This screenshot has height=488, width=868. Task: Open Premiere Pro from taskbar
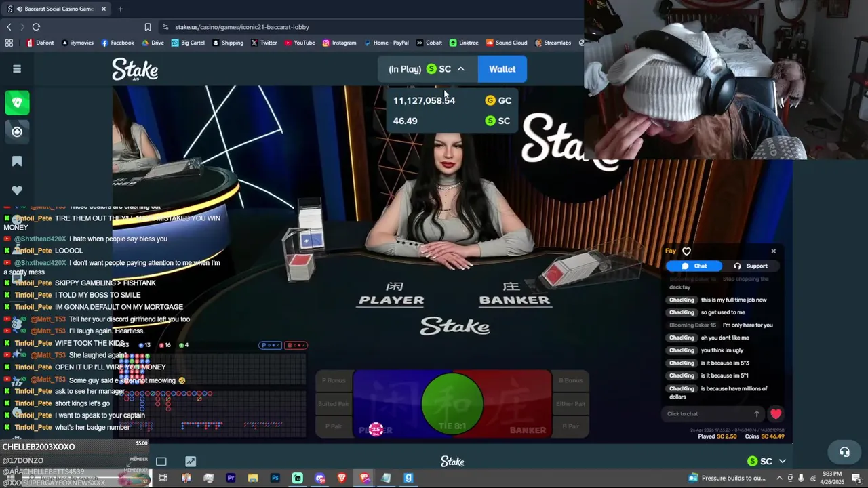click(x=231, y=478)
